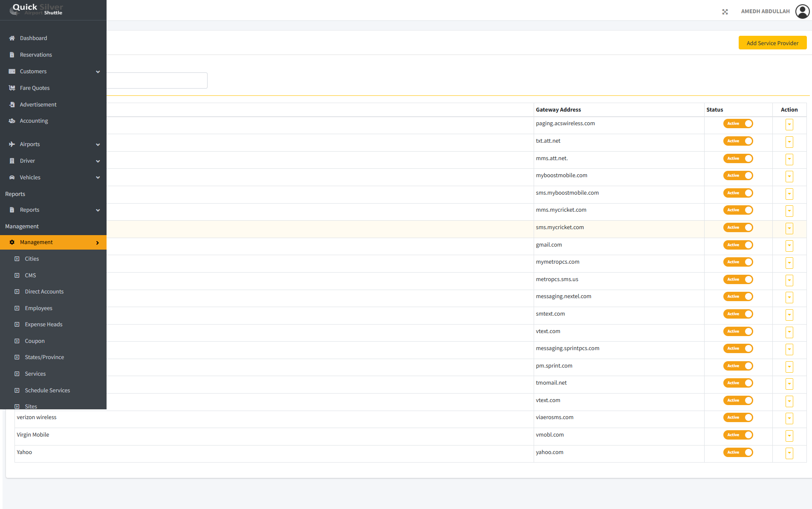
Task: Open action dropdown for txt.att.net row
Action: (x=789, y=142)
